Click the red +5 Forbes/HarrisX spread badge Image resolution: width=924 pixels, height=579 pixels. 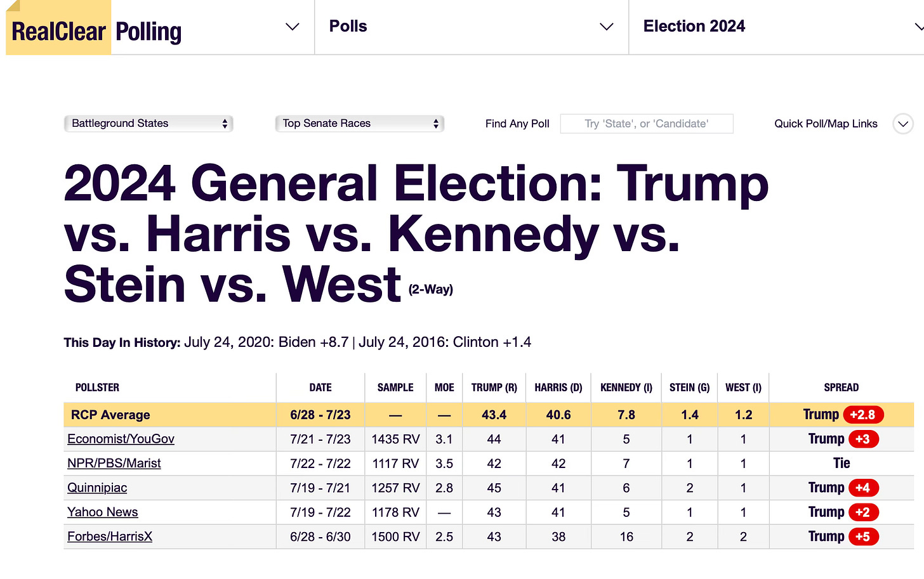point(862,537)
